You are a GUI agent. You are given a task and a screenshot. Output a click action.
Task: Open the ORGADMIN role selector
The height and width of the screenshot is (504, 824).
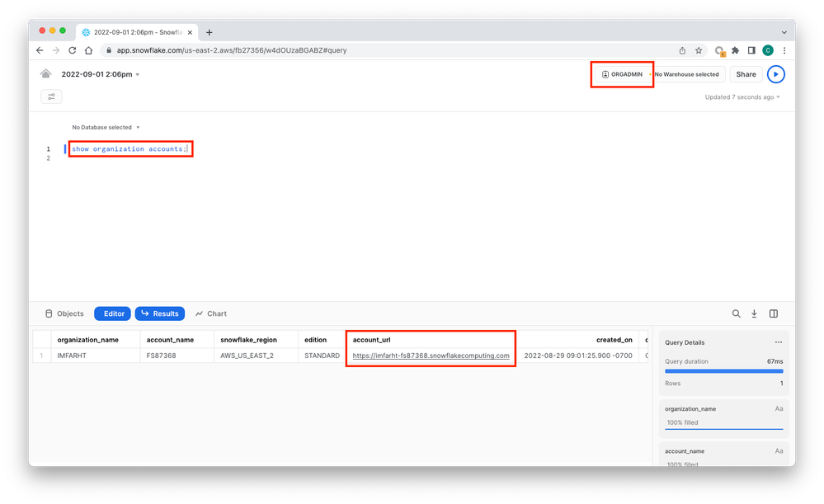tap(622, 74)
